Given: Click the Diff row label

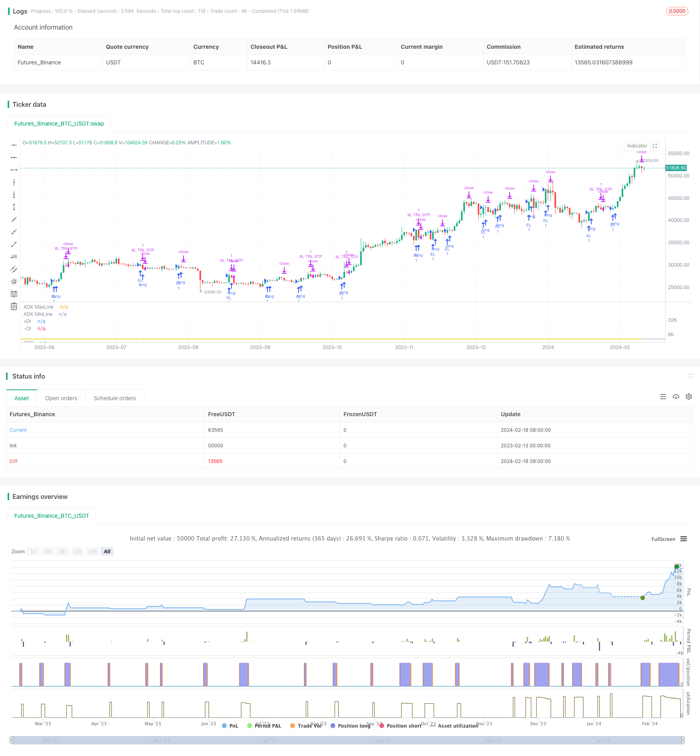Looking at the screenshot, I should [14, 461].
